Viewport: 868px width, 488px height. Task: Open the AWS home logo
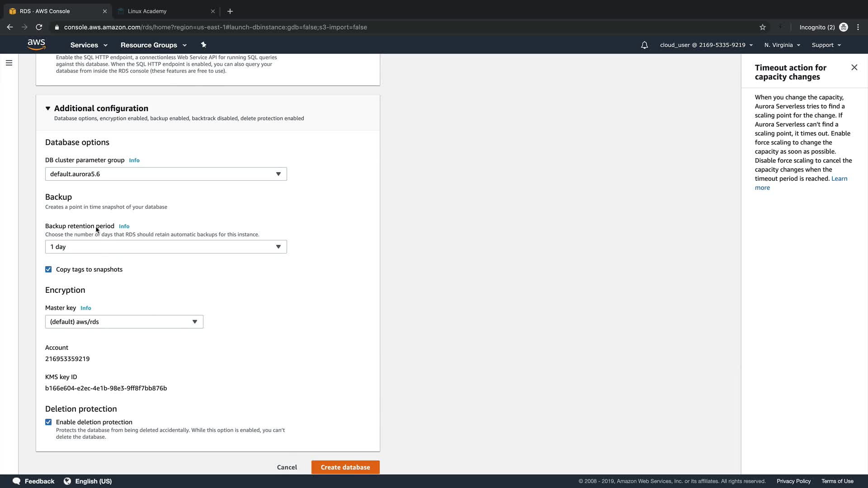(x=36, y=44)
